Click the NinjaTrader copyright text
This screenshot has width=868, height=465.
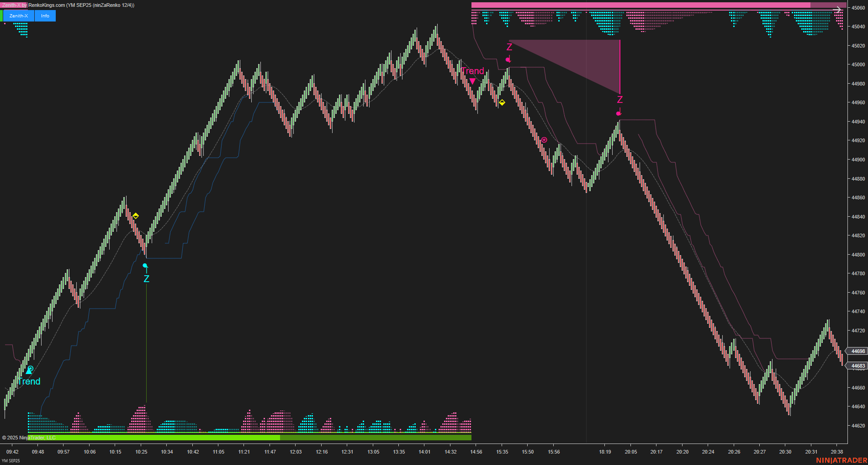30,437
